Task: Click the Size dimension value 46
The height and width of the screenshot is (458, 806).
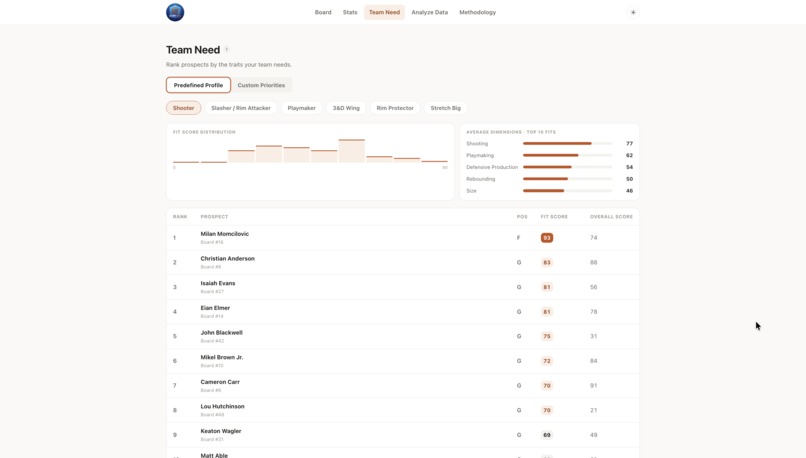Action: tap(629, 191)
